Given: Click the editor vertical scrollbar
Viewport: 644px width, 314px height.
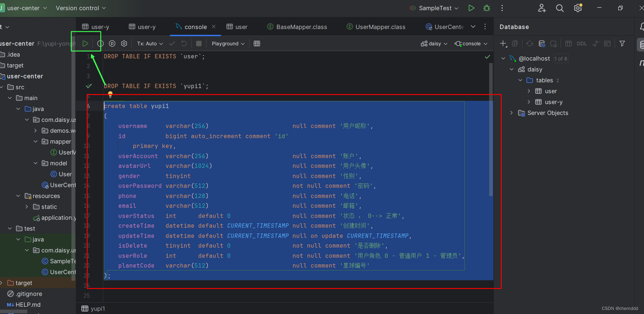Looking at the screenshot, I should [491, 129].
